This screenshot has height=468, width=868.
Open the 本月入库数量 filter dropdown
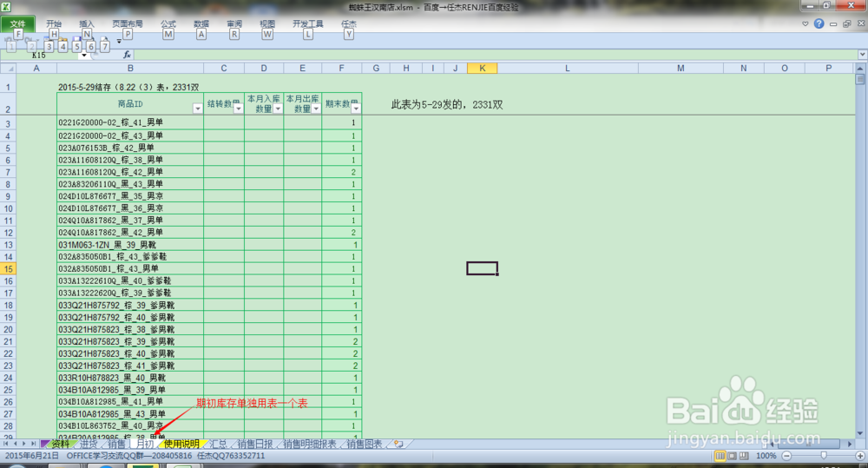click(278, 109)
